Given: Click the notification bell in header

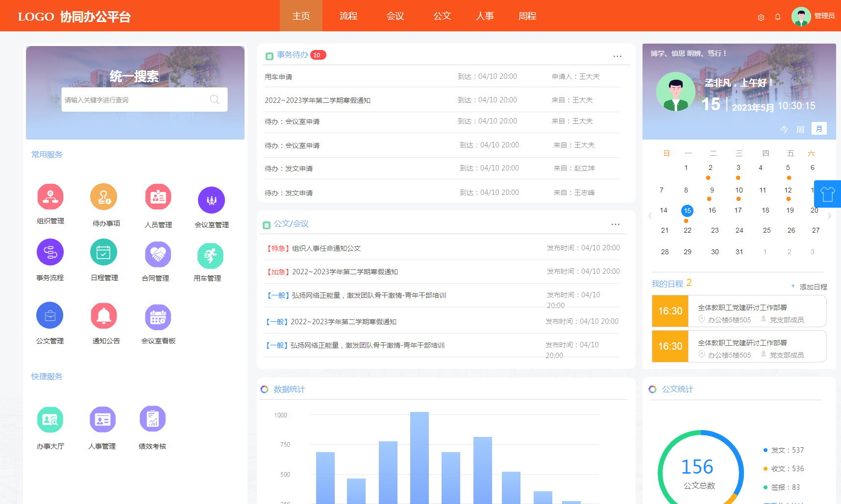Looking at the screenshot, I should (x=778, y=17).
